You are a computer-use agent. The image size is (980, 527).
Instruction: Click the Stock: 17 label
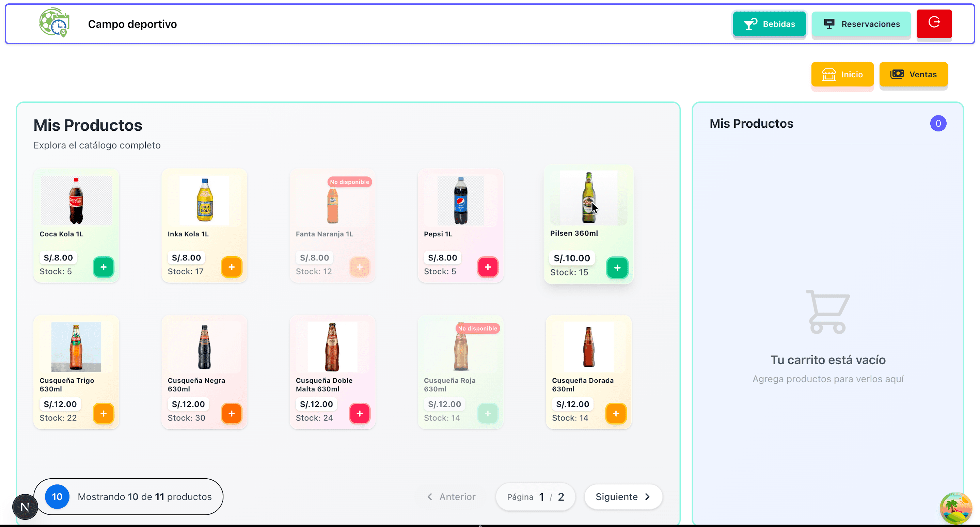(186, 271)
